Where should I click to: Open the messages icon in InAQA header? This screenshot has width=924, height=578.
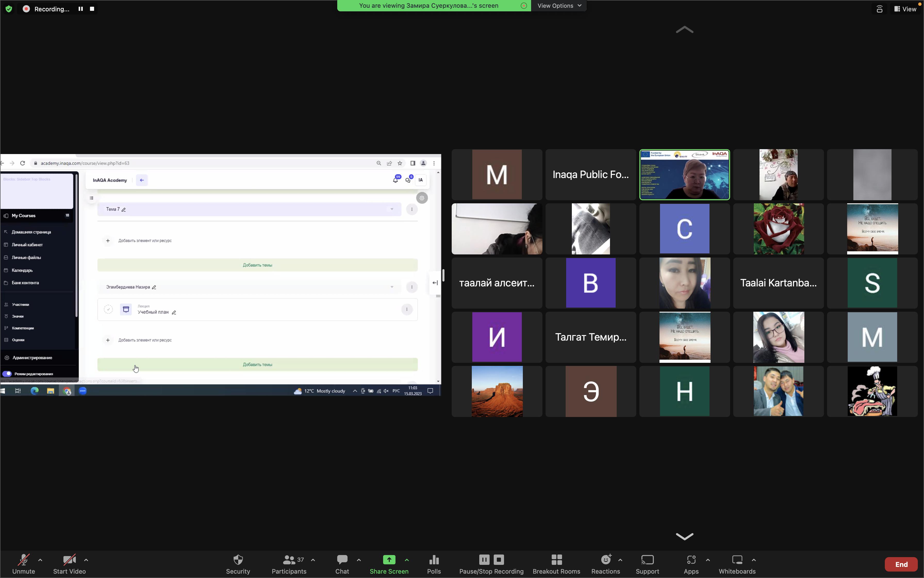coord(408,180)
